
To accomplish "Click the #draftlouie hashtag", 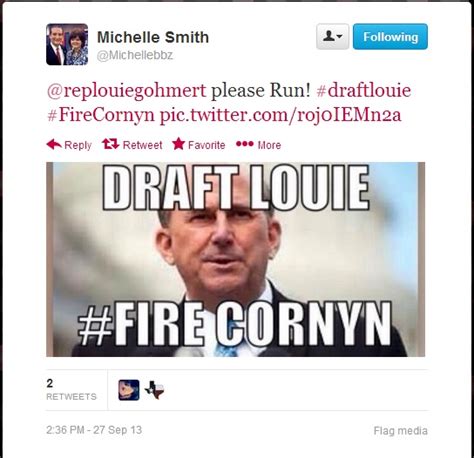I will (x=363, y=90).
